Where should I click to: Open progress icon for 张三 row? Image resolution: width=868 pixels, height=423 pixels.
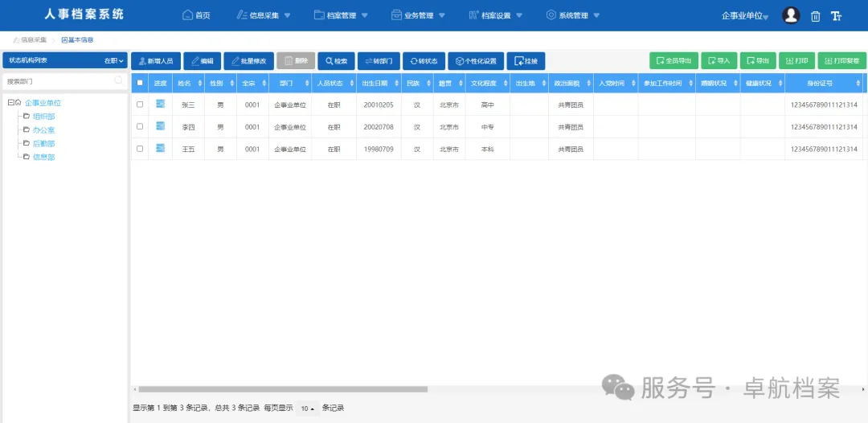click(160, 105)
